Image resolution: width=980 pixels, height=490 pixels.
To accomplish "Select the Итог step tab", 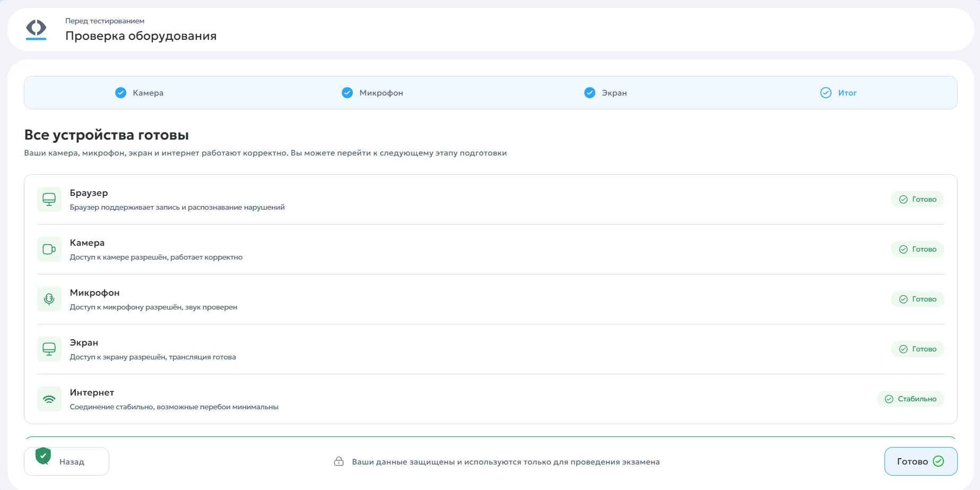I will click(838, 93).
